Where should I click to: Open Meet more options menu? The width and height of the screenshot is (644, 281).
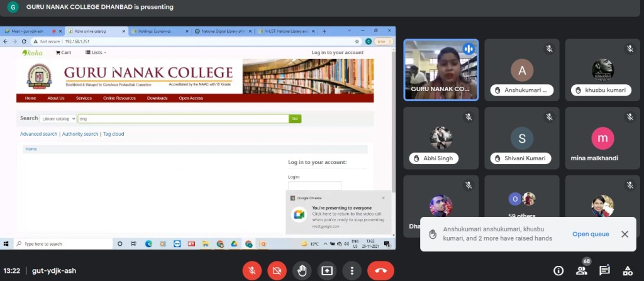pos(352,271)
